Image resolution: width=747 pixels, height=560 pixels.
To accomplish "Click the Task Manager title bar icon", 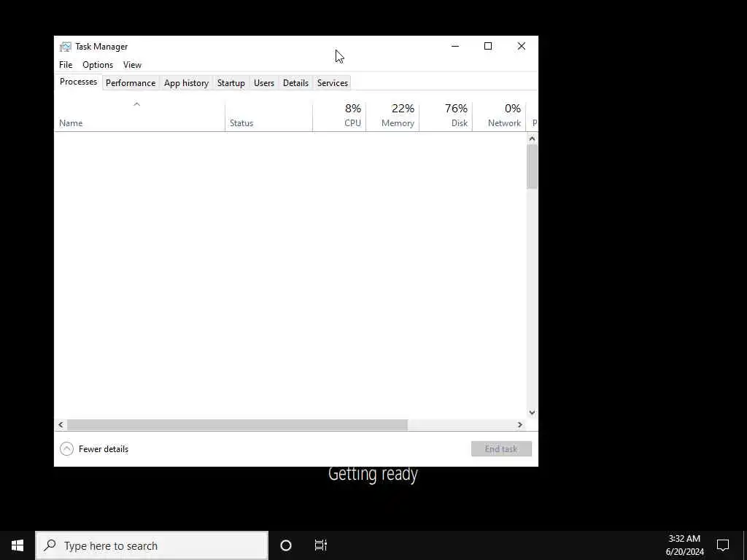I will click(65, 47).
